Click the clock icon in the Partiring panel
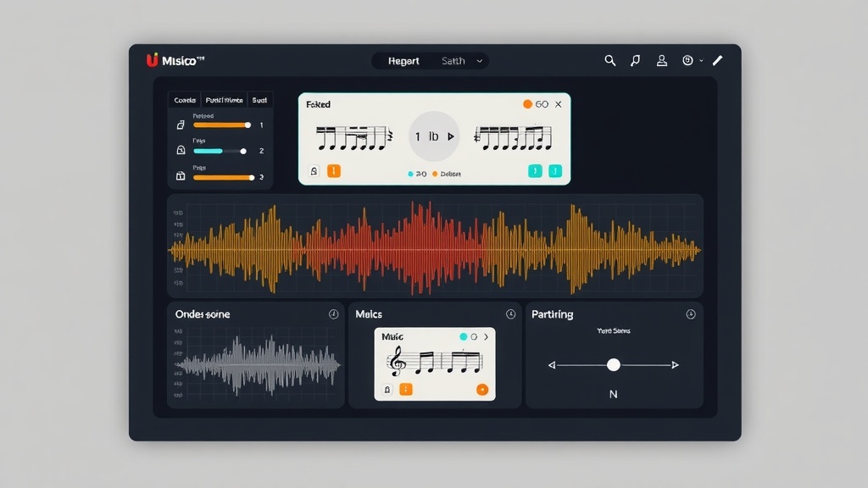This screenshot has height=488, width=868. coord(691,314)
